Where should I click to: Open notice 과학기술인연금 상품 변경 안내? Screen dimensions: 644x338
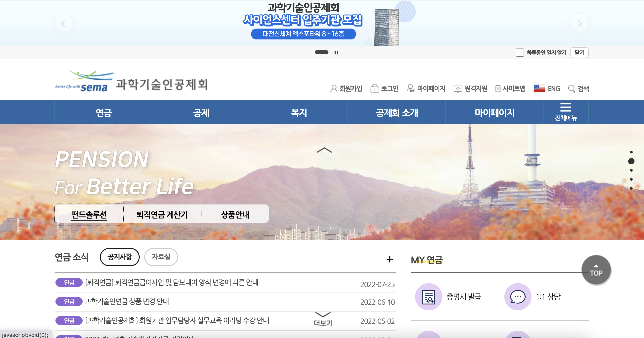click(127, 302)
